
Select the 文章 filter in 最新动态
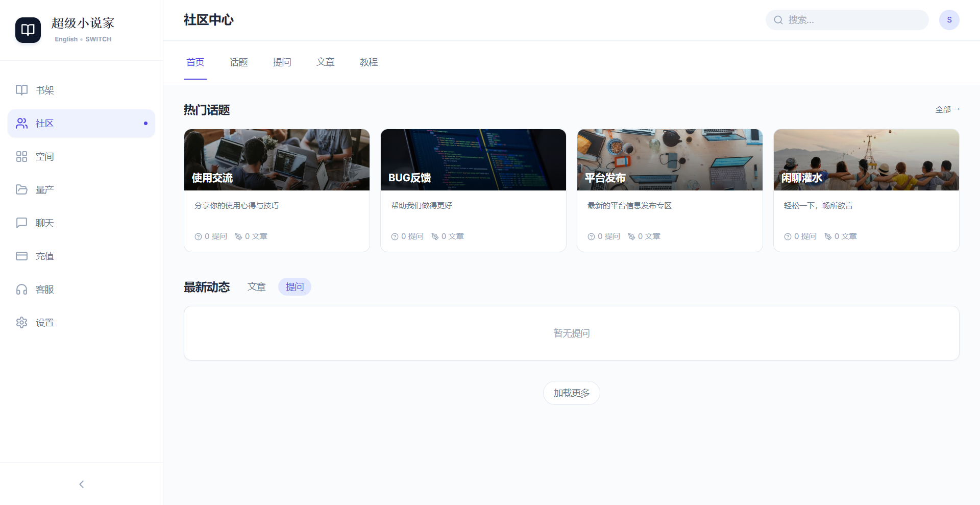[256, 286]
